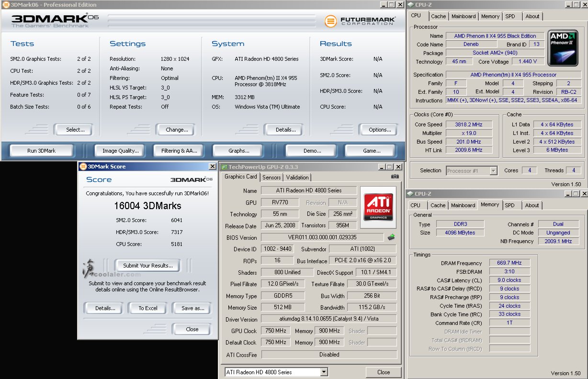Click the Core Voltage 1.440 V value
Image resolution: width=588 pixels, height=379 pixels.
528,61
